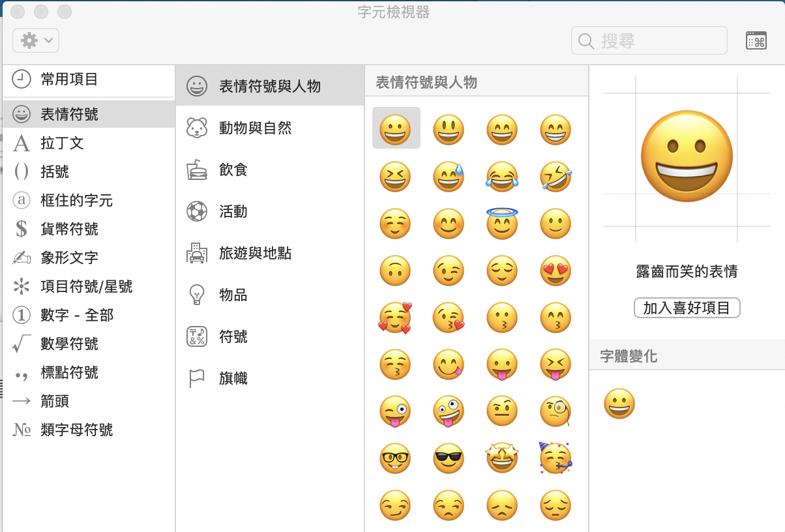
Task: Select 數學符號 category
Action: point(89,344)
